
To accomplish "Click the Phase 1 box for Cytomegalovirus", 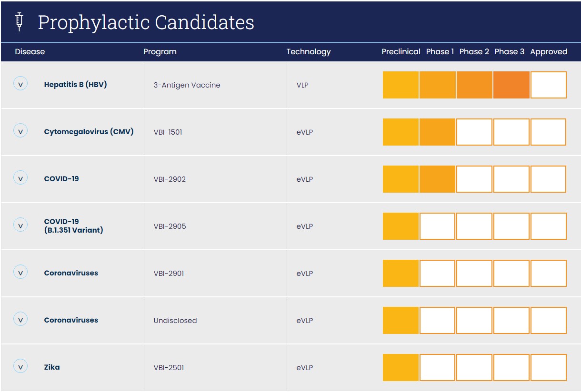I will coord(437,132).
